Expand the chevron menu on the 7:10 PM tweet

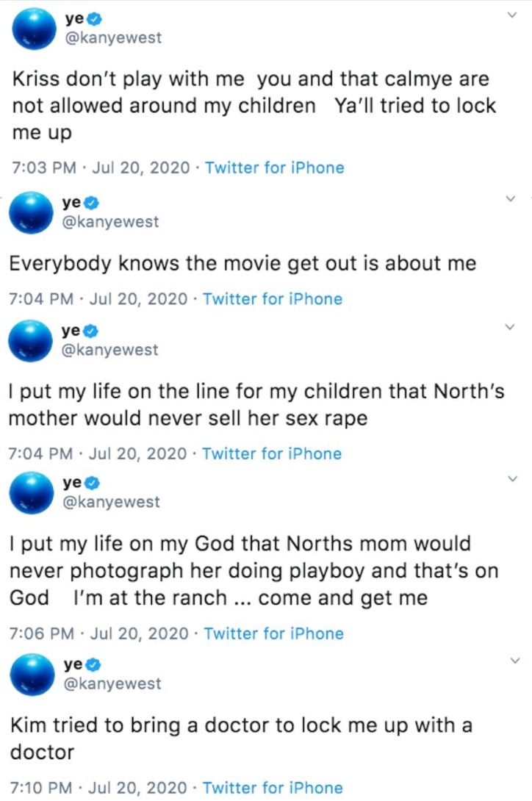click(512, 661)
